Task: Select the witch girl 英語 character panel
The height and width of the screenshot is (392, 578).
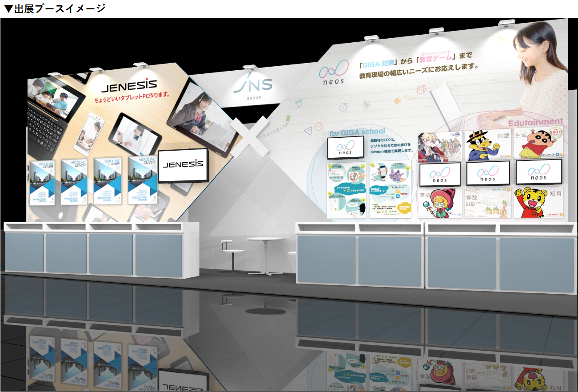Action: tap(440, 203)
